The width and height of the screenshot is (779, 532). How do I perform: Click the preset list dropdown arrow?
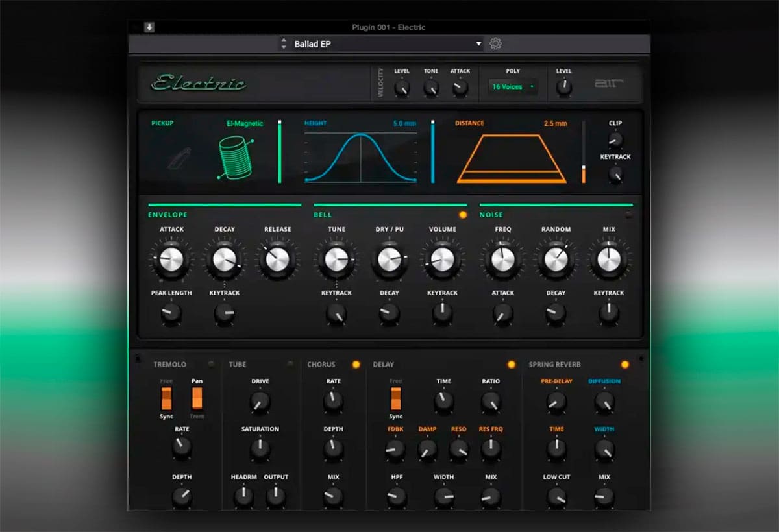point(479,44)
